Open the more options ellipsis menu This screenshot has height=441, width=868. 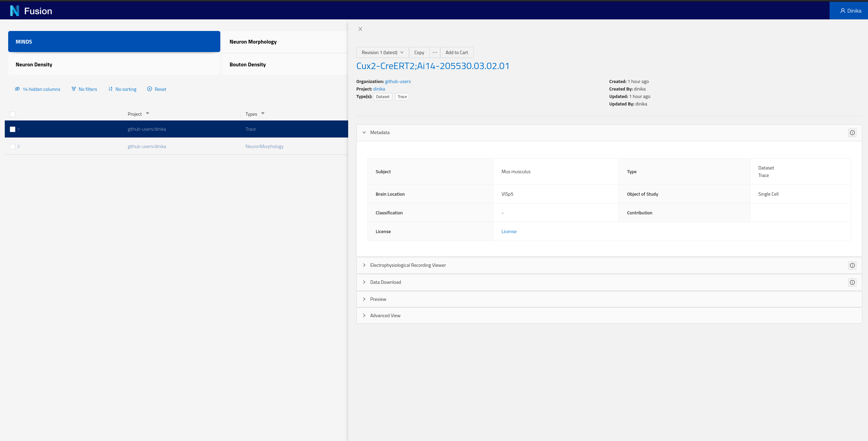(x=435, y=52)
